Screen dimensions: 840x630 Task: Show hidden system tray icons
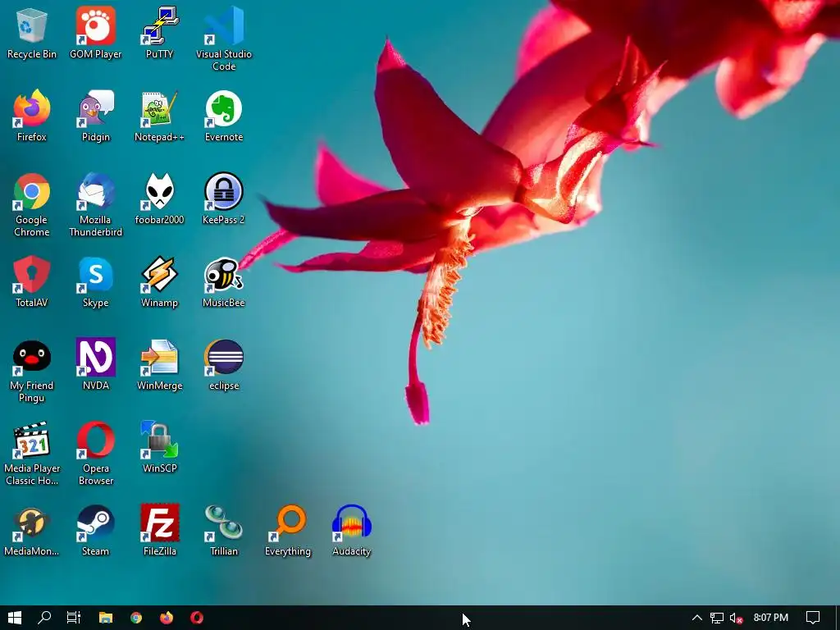tap(697, 618)
